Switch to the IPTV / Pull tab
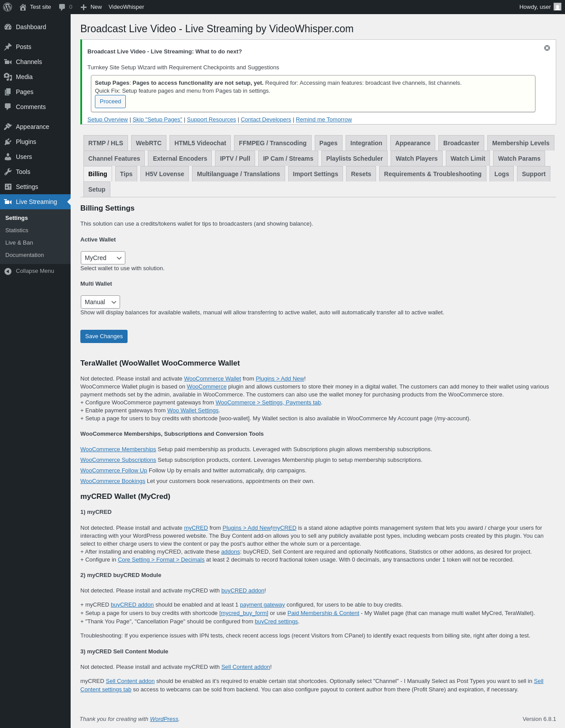The height and width of the screenshot is (728, 565). [x=235, y=158]
